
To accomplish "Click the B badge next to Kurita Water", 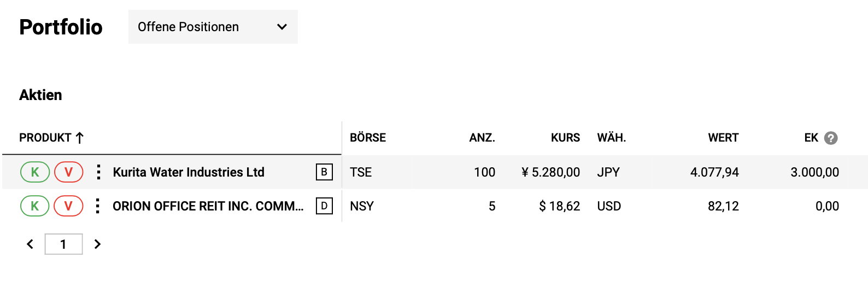I will coord(324,172).
